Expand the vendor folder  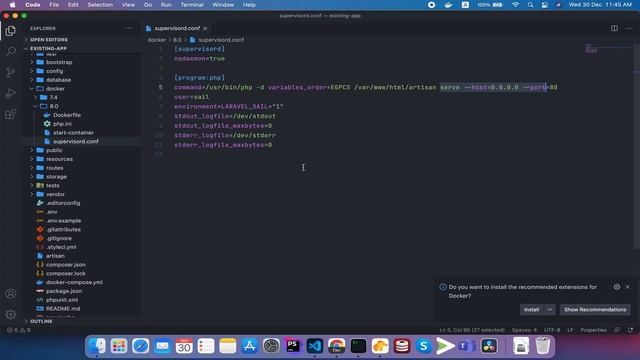pos(55,194)
